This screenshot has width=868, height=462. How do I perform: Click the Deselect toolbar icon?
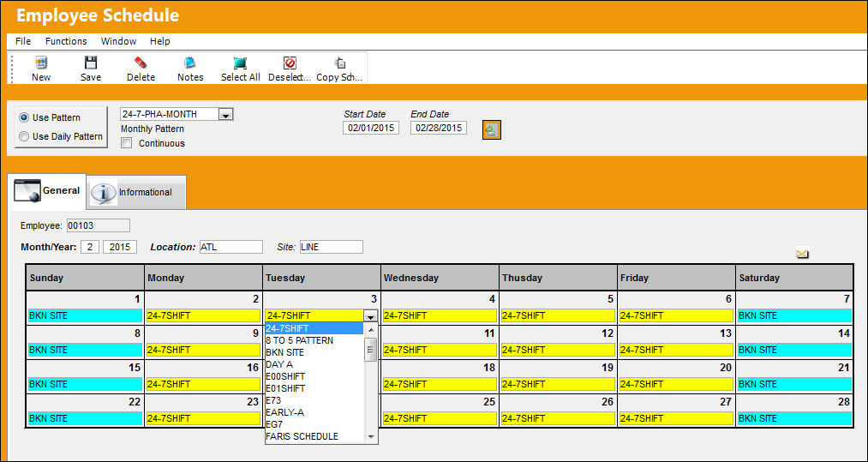click(x=290, y=63)
